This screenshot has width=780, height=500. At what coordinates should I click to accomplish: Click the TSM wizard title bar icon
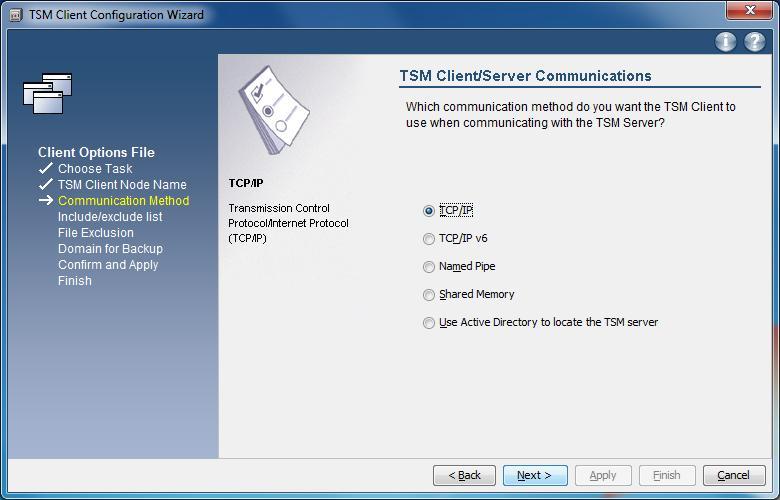16,14
